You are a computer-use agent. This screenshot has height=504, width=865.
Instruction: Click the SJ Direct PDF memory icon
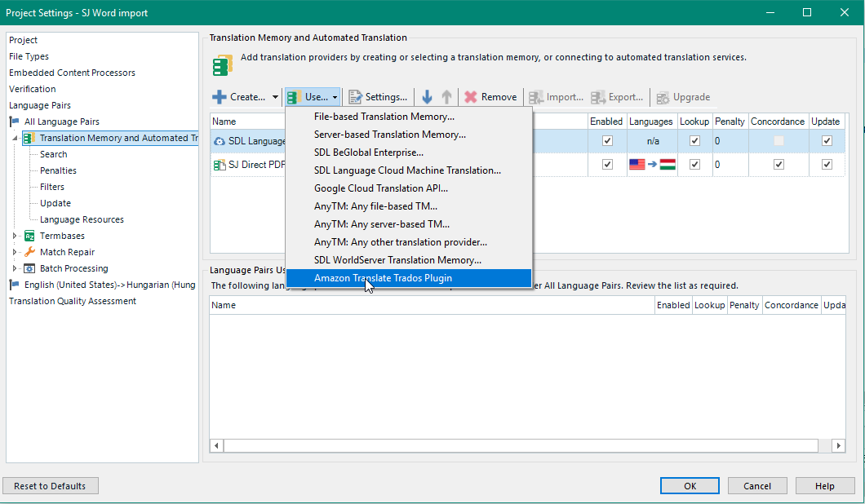[219, 165]
